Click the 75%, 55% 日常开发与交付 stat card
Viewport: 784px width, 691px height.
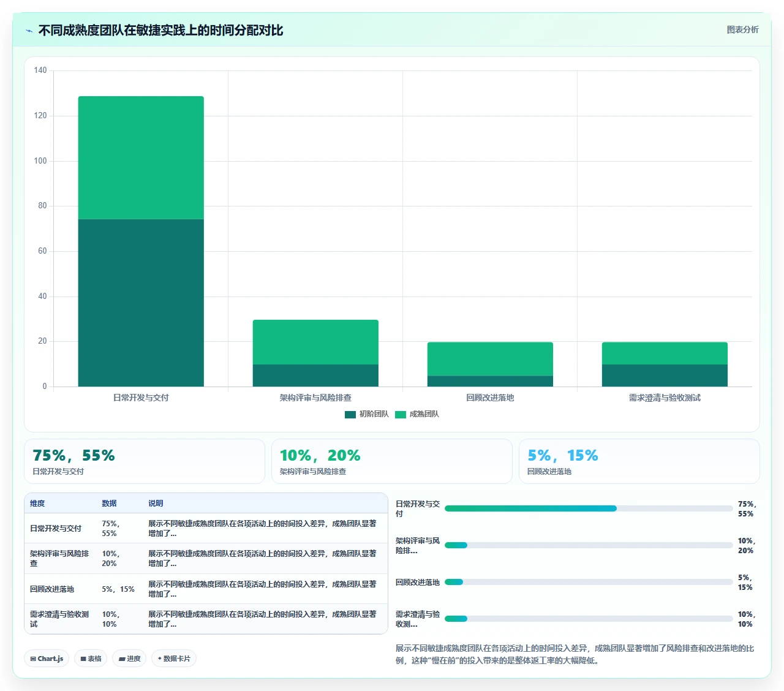point(145,461)
